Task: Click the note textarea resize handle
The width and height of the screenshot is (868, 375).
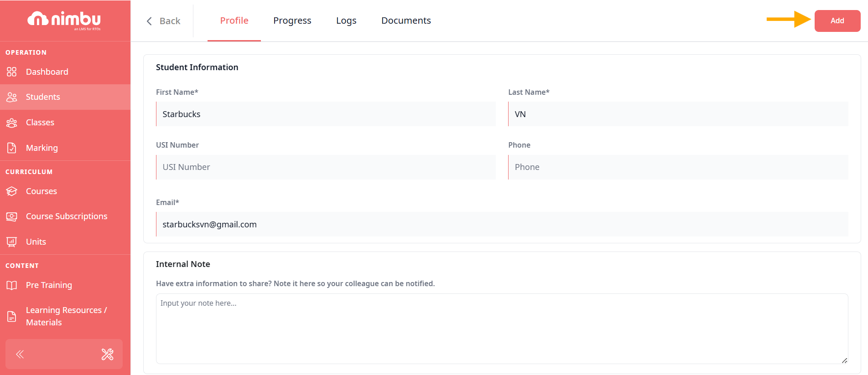Action: (x=844, y=360)
